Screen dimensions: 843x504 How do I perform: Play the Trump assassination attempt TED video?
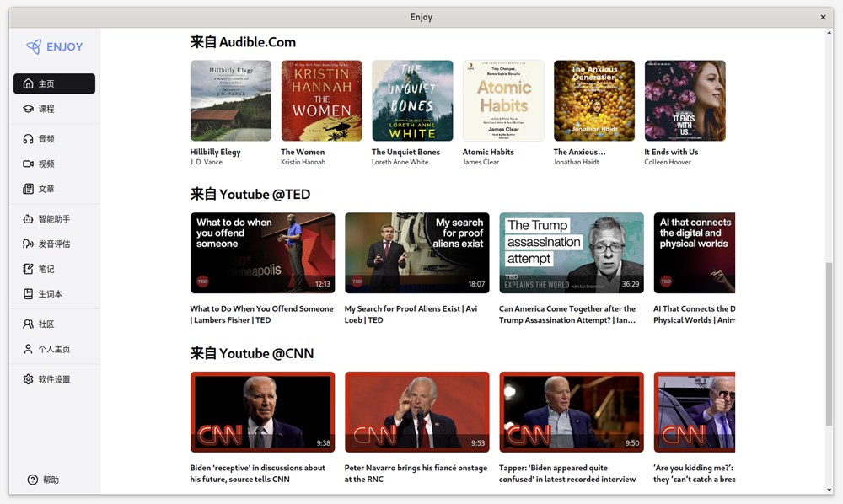click(x=572, y=253)
